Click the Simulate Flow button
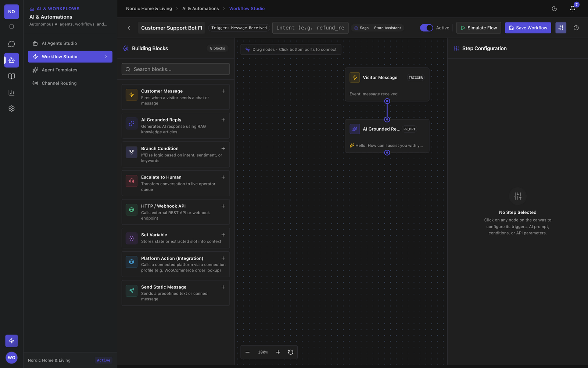 coord(478,28)
